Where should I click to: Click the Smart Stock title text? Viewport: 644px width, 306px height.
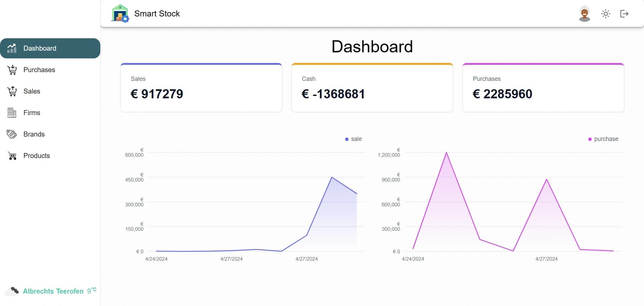tap(157, 14)
